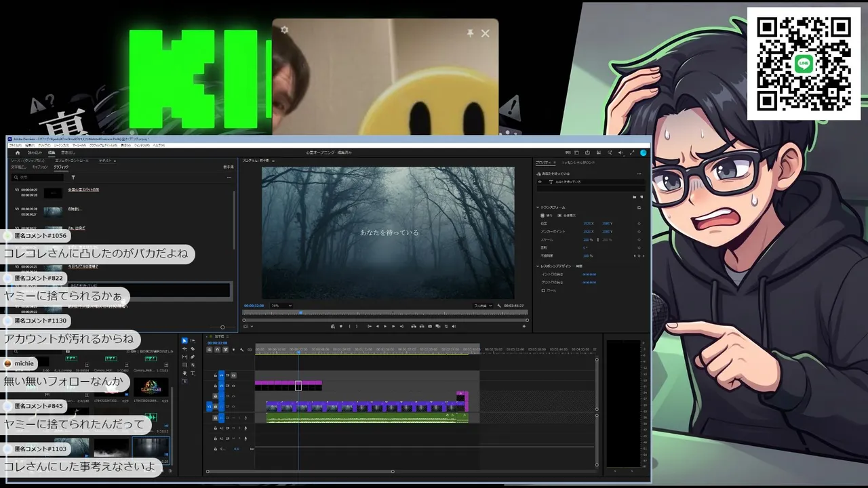Open the floating webcam window settings gear
The width and height of the screenshot is (868, 488).
point(284,30)
